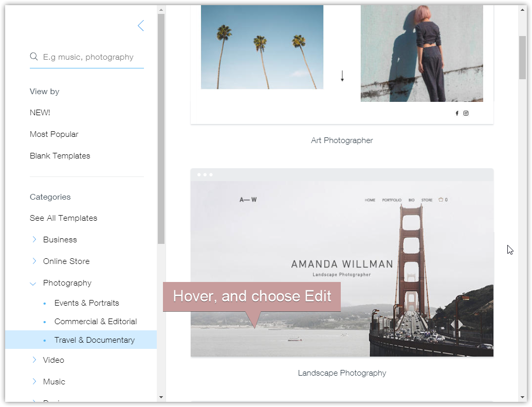The height and width of the screenshot is (407, 532).
Task: Click BIO in the Amanda Willman preview
Action: 411,200
